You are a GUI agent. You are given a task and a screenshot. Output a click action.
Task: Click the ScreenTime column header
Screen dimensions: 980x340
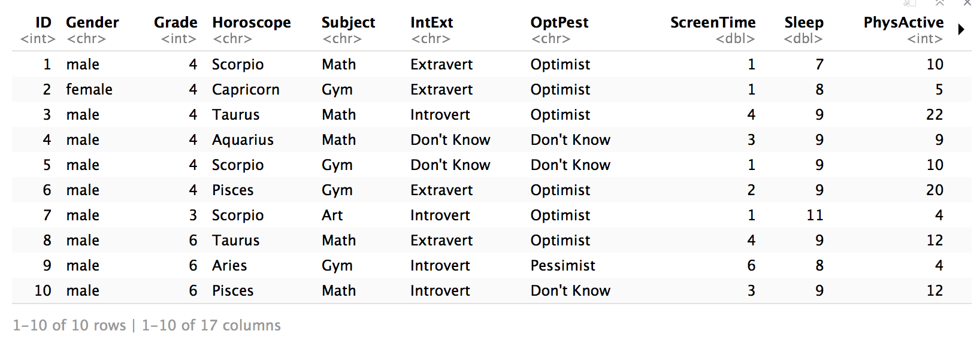(712, 23)
